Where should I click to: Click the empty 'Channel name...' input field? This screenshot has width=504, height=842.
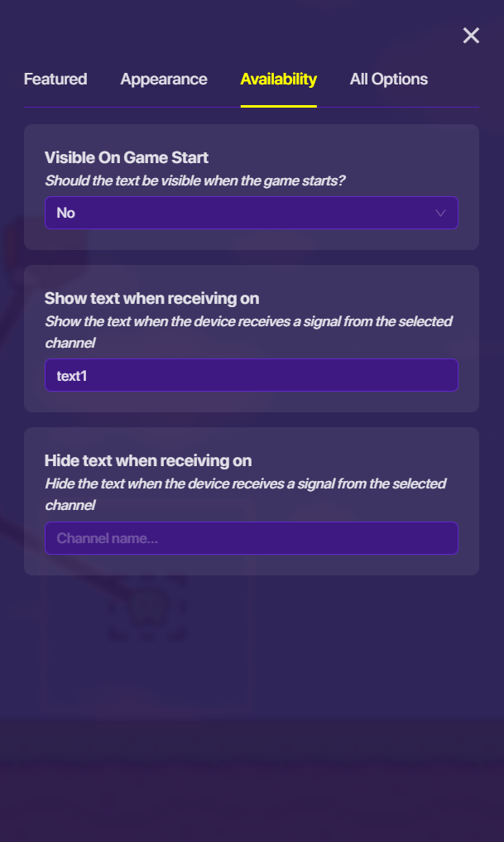coord(251,538)
